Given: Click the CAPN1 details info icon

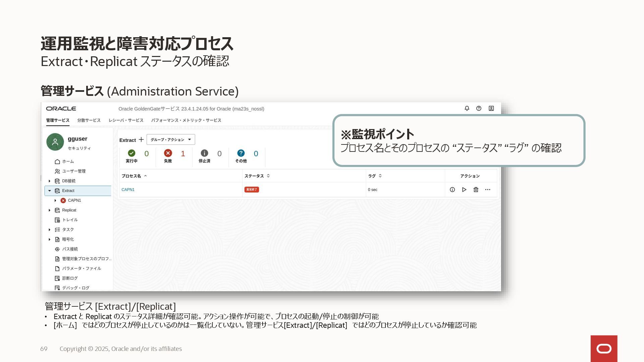Looking at the screenshot, I should click(x=452, y=190).
